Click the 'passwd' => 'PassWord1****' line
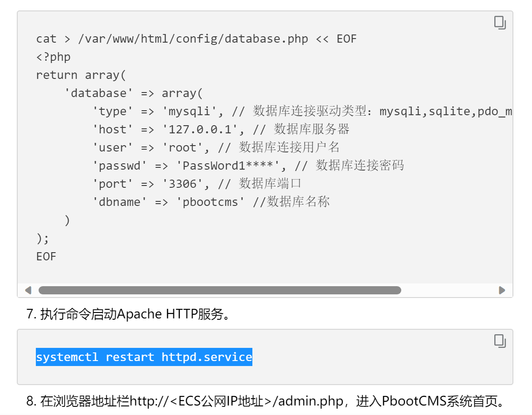 [248, 166]
